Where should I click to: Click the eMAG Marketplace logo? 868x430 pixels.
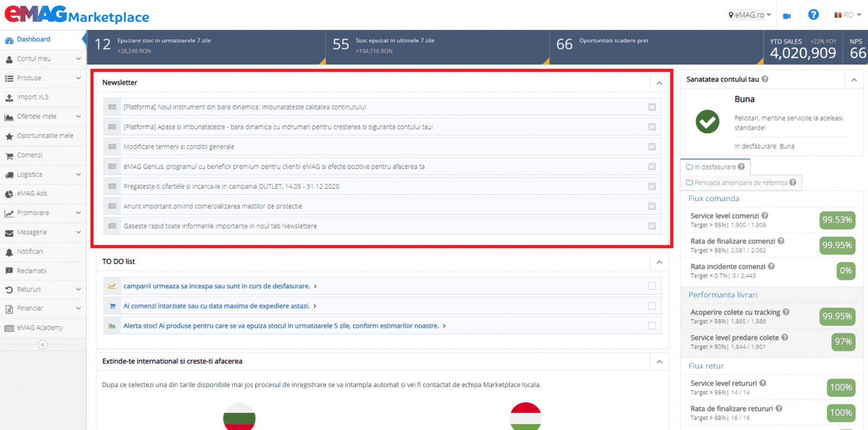pyautogui.click(x=76, y=15)
